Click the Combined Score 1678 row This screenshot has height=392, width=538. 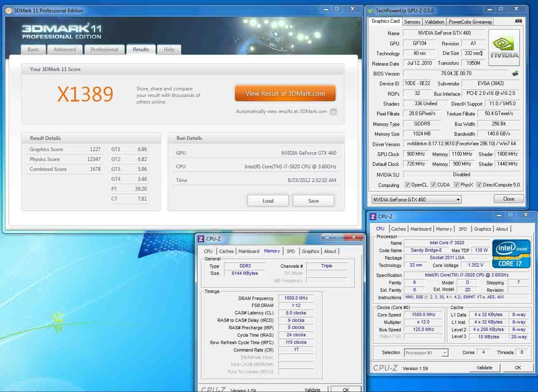(x=65, y=169)
